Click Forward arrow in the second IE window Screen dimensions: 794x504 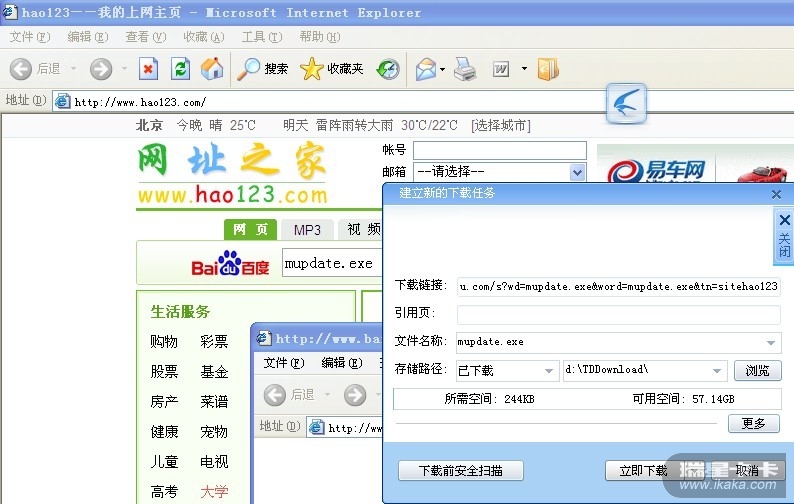(x=355, y=395)
